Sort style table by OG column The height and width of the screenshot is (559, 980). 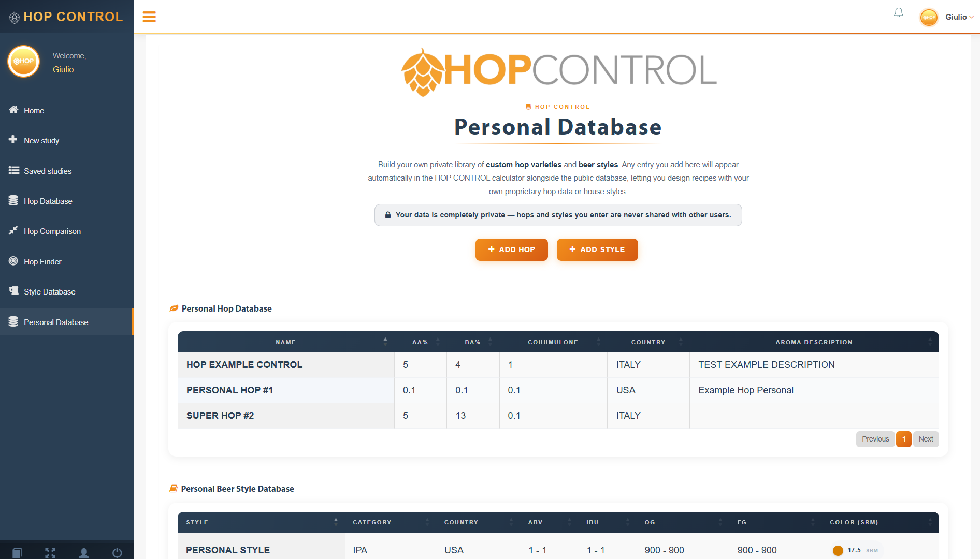(x=683, y=522)
